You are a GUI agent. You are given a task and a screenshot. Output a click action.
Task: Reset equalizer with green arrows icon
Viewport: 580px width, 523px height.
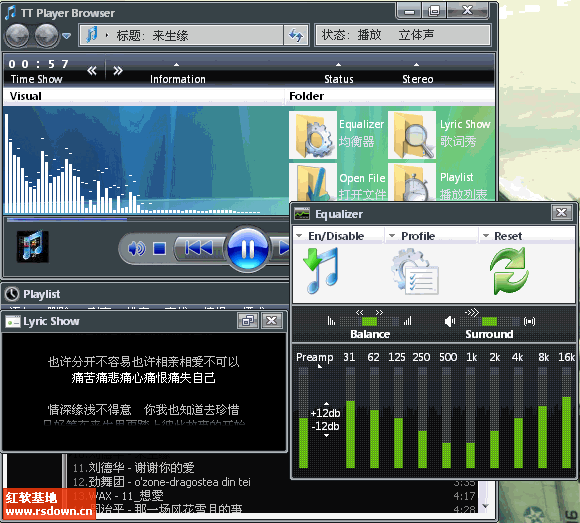[510, 271]
